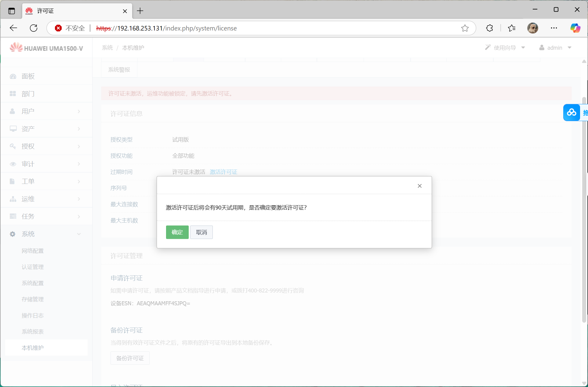588x387 pixels.
Task: Click the 面板 dashboard icon in sidebar
Action: (13, 76)
